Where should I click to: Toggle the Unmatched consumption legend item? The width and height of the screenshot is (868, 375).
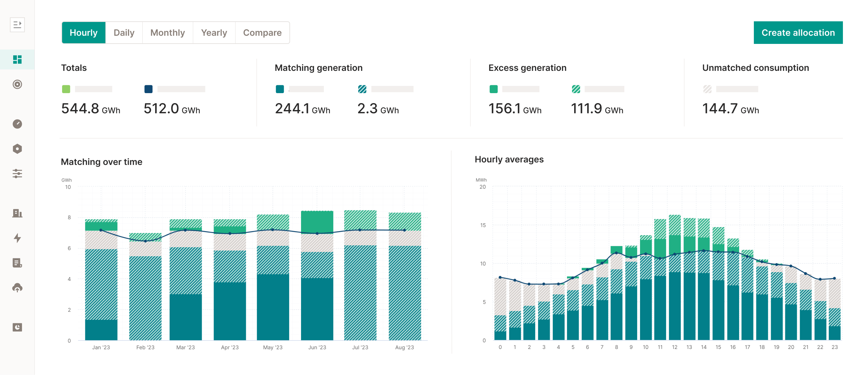708,89
